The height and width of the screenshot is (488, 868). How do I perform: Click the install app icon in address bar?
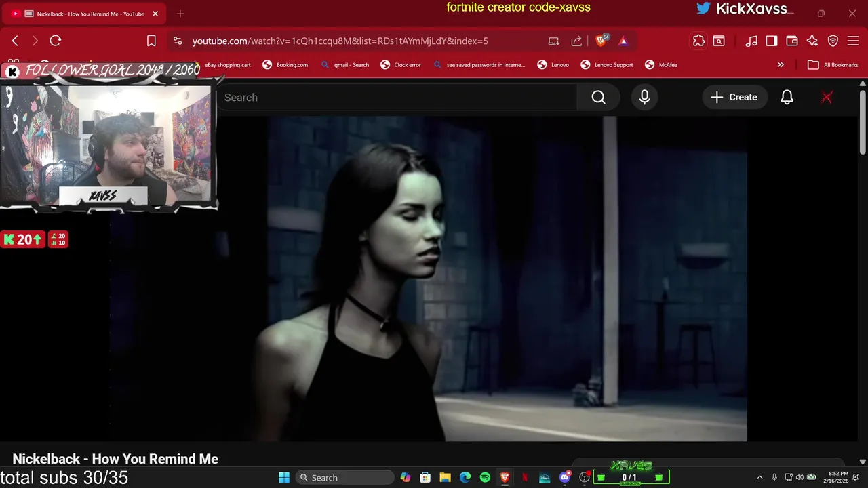click(x=554, y=41)
